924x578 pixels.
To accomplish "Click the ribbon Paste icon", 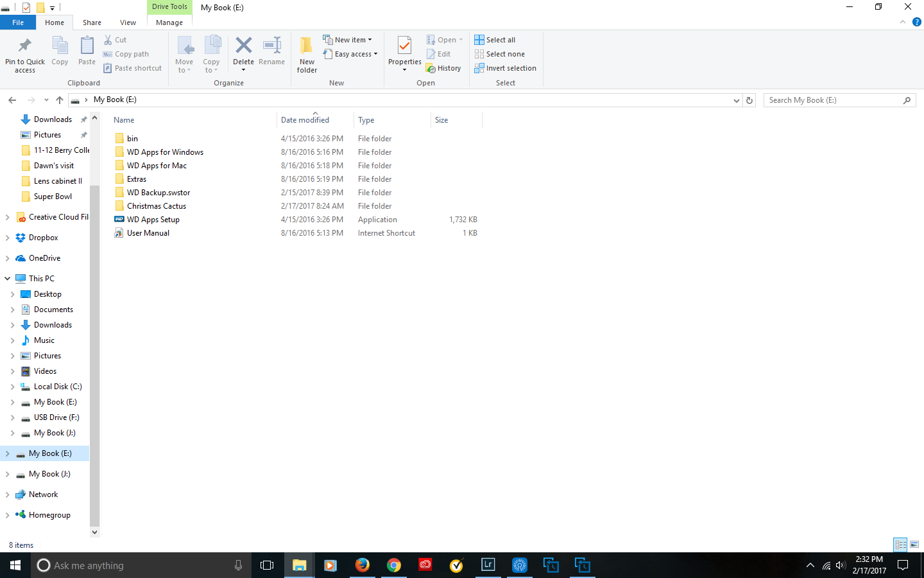I will (x=87, y=51).
